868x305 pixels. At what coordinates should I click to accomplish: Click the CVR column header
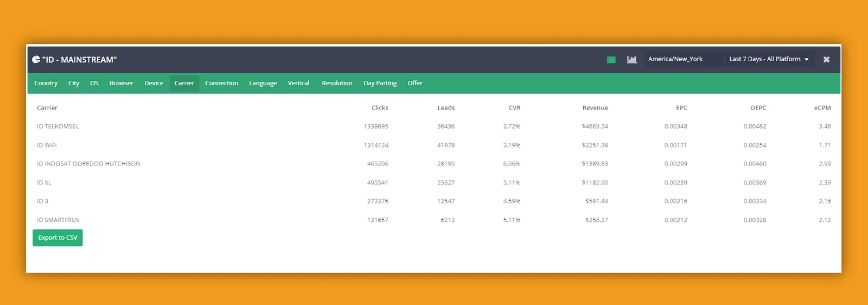(x=514, y=108)
